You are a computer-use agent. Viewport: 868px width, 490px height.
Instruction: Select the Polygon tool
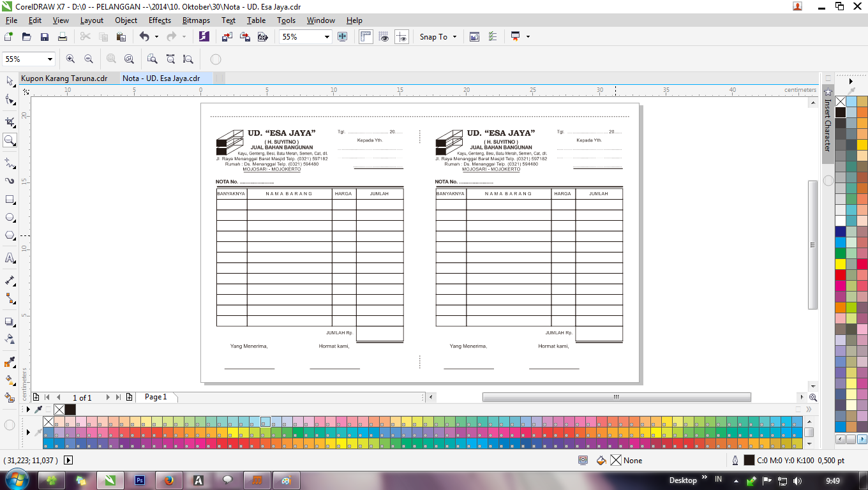click(x=10, y=235)
